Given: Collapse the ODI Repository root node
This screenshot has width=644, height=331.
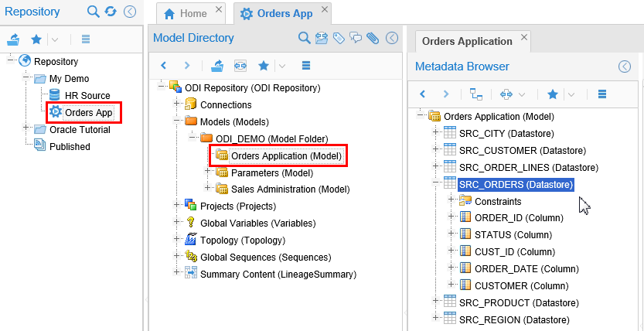Looking at the screenshot, I should pos(162,87).
